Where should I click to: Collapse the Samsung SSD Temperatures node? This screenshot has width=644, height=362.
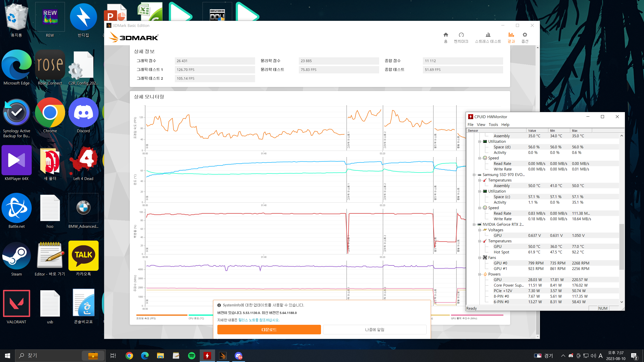pos(479,180)
